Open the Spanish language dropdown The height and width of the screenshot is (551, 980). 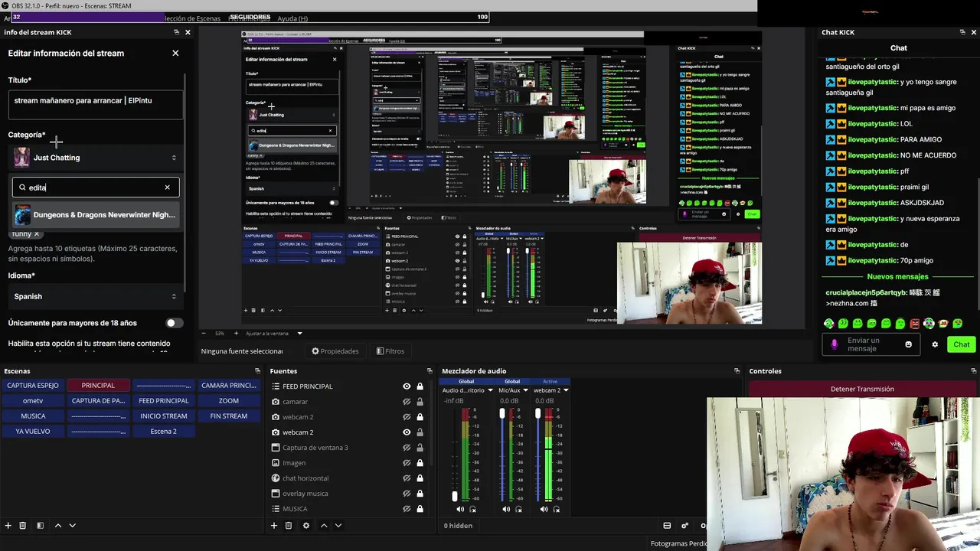coord(96,296)
